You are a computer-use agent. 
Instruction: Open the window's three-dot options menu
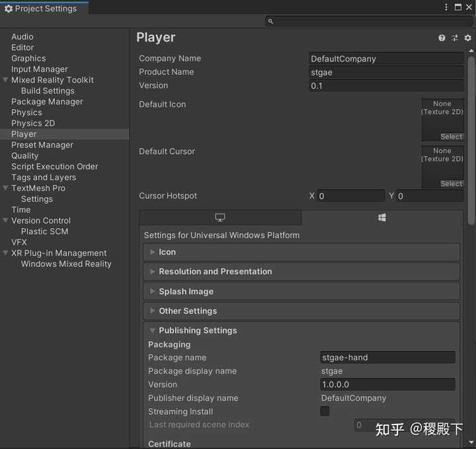[x=446, y=7]
